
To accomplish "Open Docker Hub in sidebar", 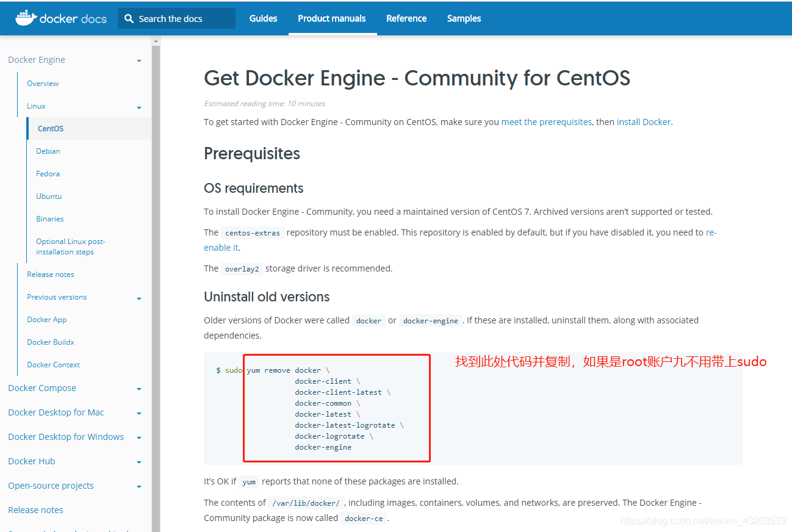I will [x=32, y=461].
